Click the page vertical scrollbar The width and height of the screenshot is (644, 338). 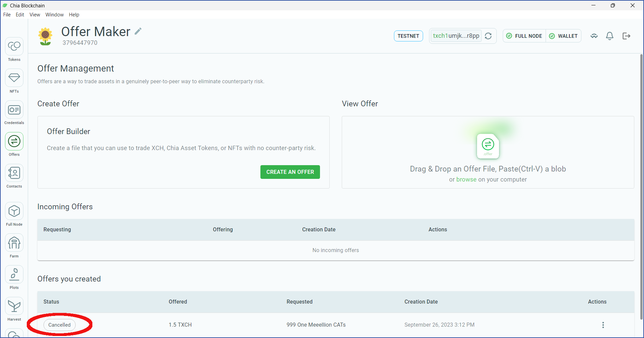(641, 187)
